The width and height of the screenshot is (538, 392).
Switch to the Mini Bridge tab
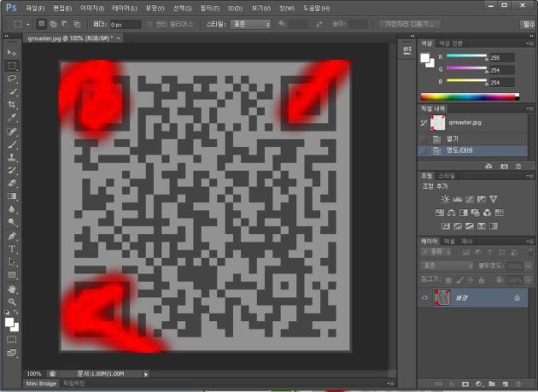tap(41, 383)
